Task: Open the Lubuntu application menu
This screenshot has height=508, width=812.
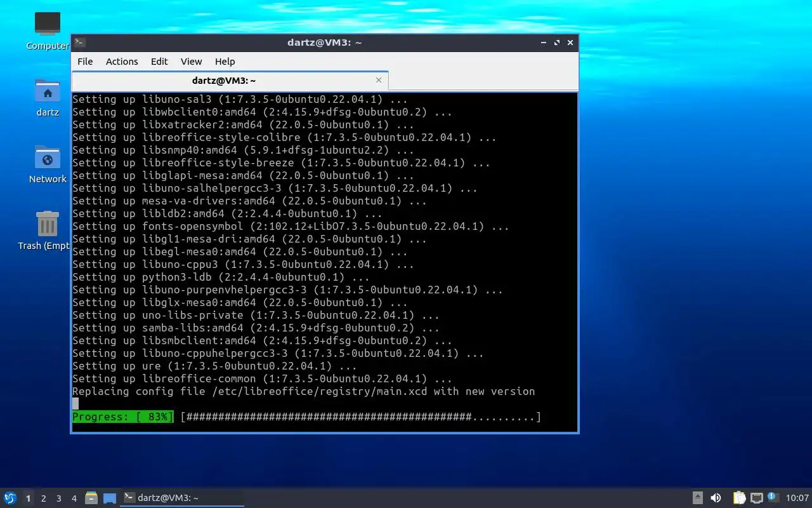Action: 10,498
